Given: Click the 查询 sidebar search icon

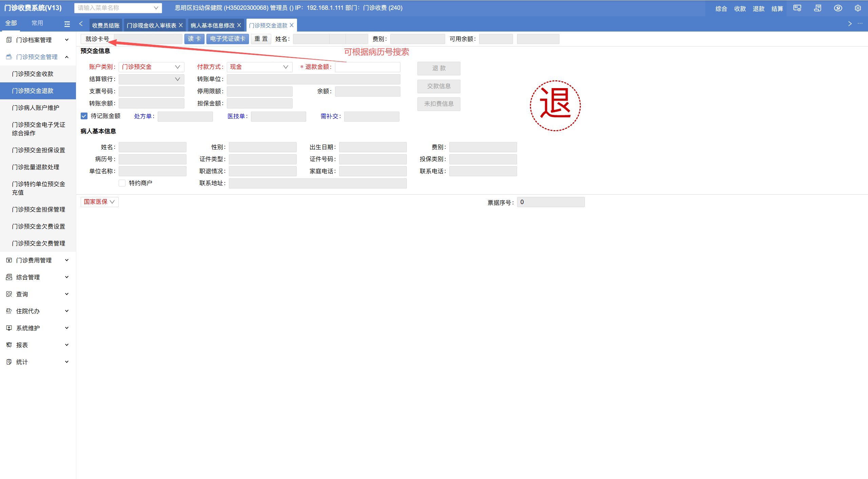Looking at the screenshot, I should point(9,294).
